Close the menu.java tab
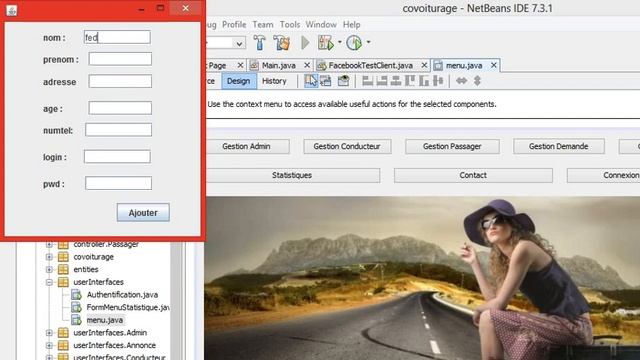Viewport: 640px width, 360px height. click(x=493, y=65)
